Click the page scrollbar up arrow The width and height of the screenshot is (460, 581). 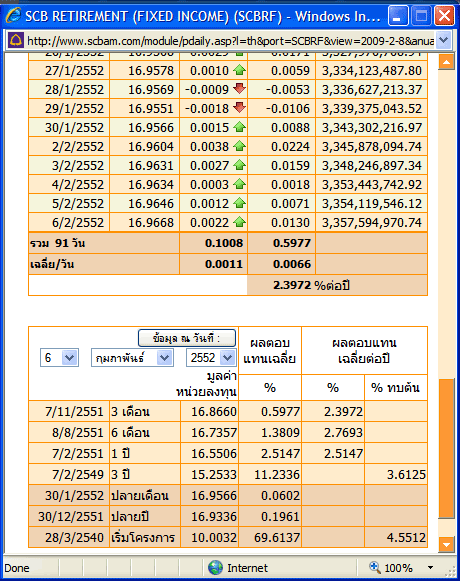tap(446, 62)
